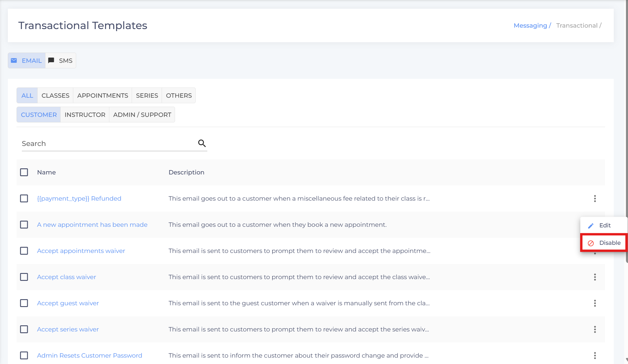Click the search magnifier icon
The height and width of the screenshot is (364, 628).
[x=202, y=143]
